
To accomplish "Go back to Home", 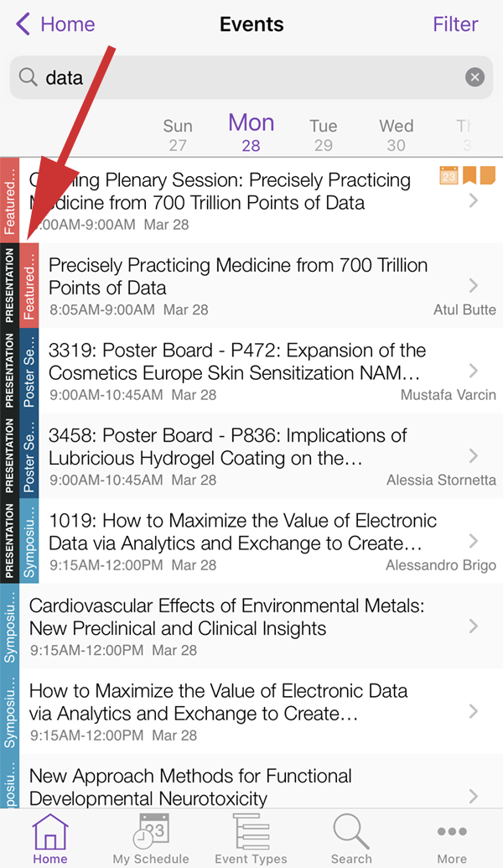I will 55,24.
